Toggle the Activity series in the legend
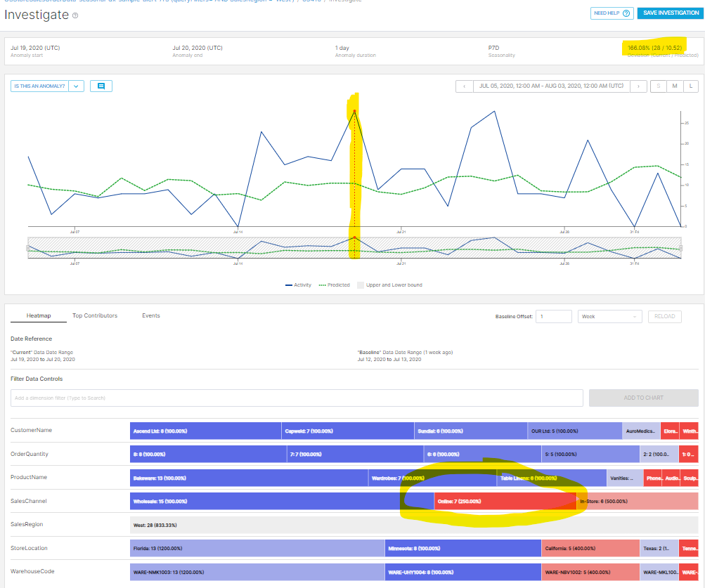705x588 pixels. pos(304,285)
